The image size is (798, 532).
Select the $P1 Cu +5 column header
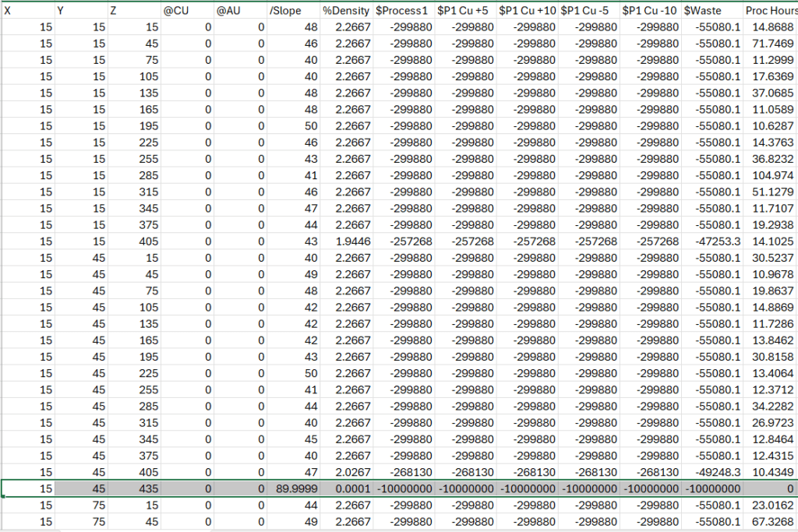464,10
